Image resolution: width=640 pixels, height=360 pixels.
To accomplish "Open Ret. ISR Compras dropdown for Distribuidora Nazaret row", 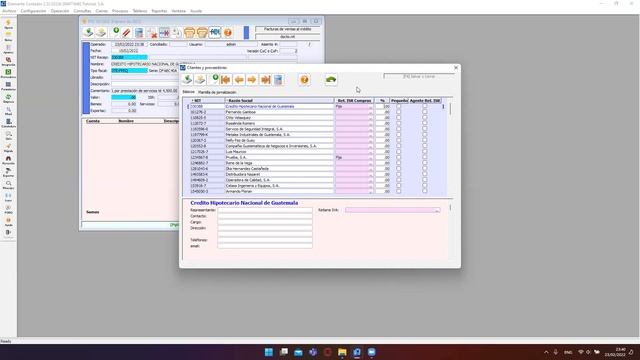I will (x=371, y=175).
